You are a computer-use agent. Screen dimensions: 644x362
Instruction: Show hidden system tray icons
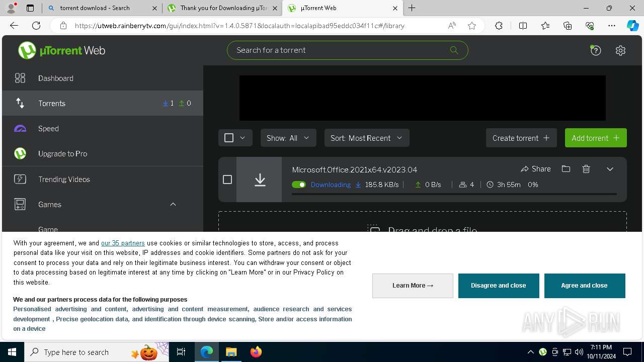pyautogui.click(x=531, y=352)
